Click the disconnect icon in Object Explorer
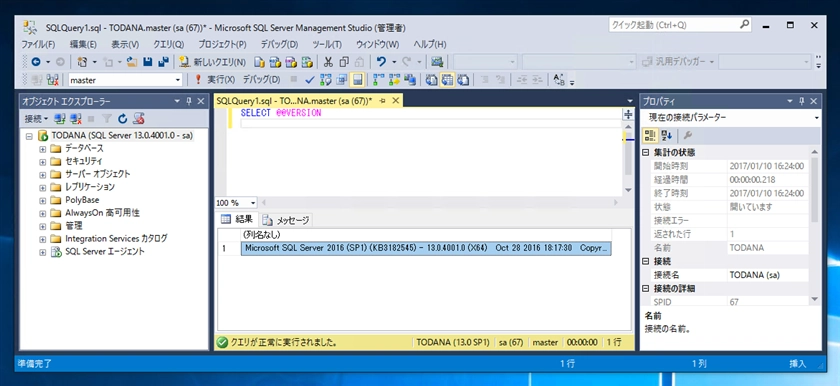Viewport: 840px width, 386px height. point(76,118)
